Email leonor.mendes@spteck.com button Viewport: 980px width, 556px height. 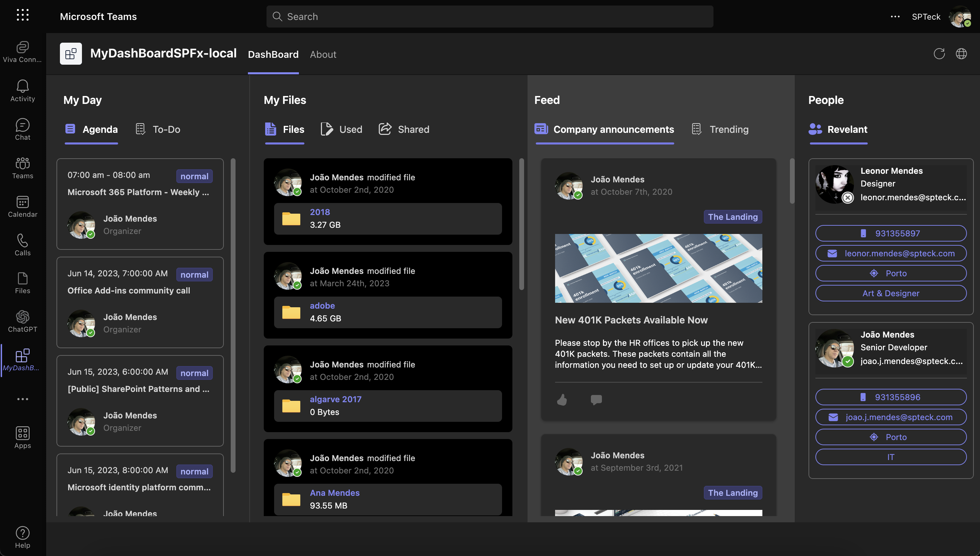(891, 253)
